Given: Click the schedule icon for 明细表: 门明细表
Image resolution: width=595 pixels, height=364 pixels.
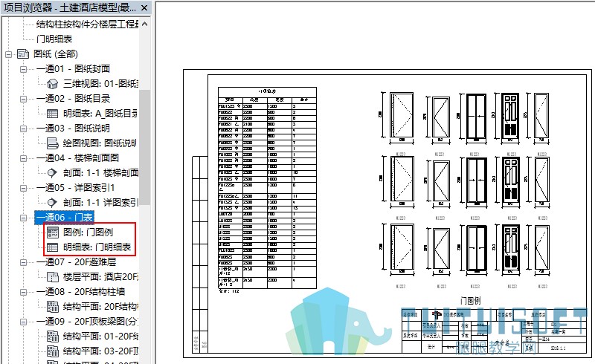Looking at the screenshot, I should click(52, 247).
